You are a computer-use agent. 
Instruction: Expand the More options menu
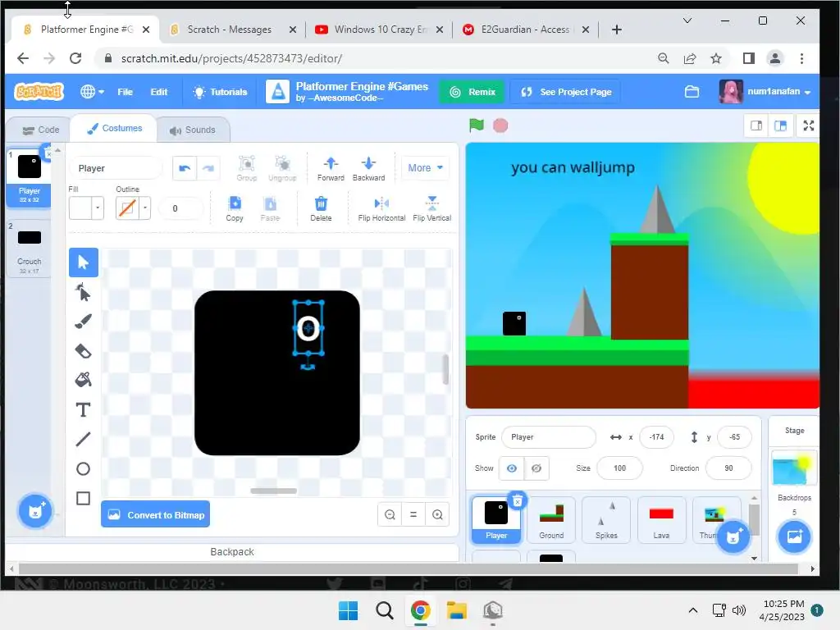426,168
